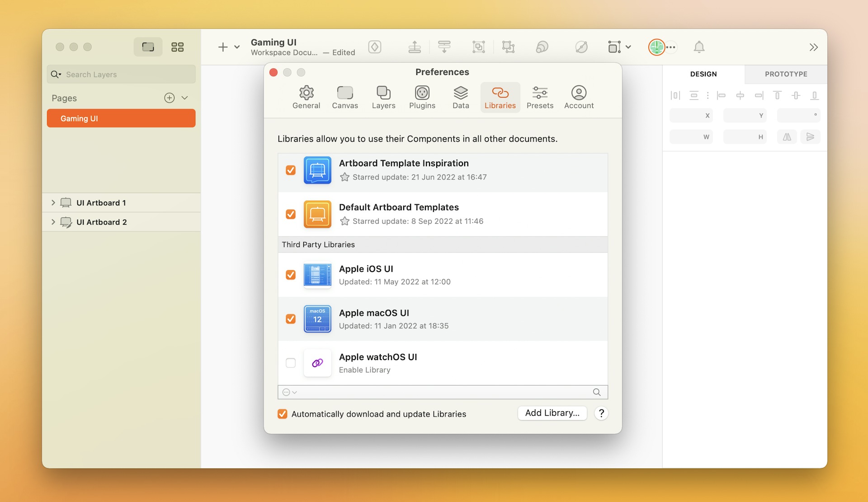This screenshot has height=502, width=868.
Task: Click the Artboard Template Inspiration library icon
Action: click(317, 170)
